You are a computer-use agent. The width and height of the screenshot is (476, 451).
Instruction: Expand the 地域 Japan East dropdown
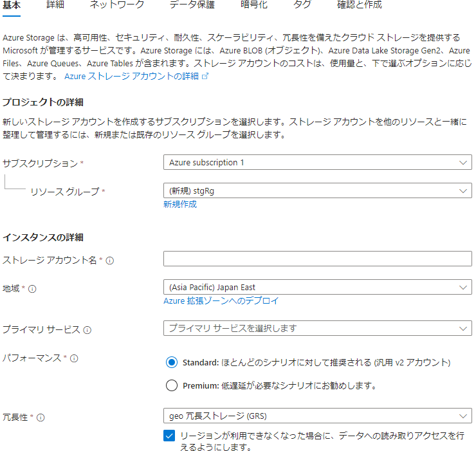click(318, 287)
